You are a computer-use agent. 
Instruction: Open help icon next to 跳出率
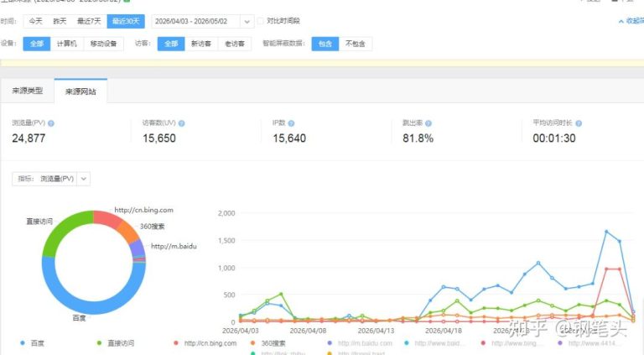tap(428, 123)
